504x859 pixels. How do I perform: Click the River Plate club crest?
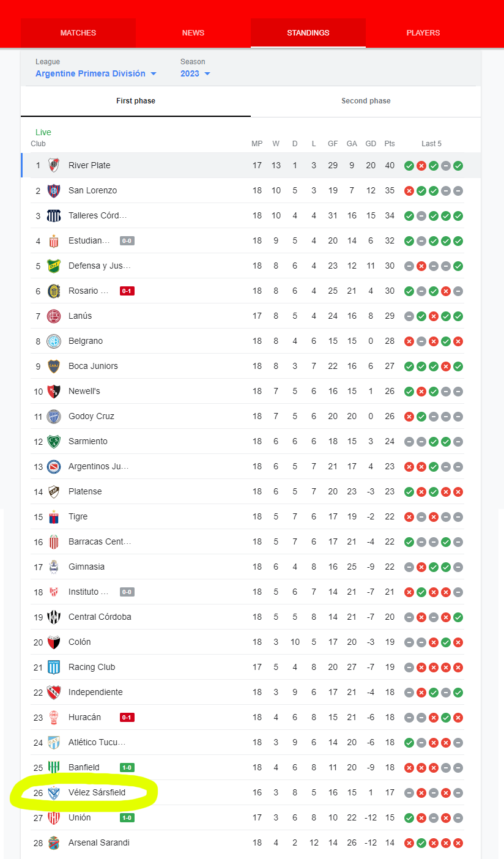tap(54, 165)
